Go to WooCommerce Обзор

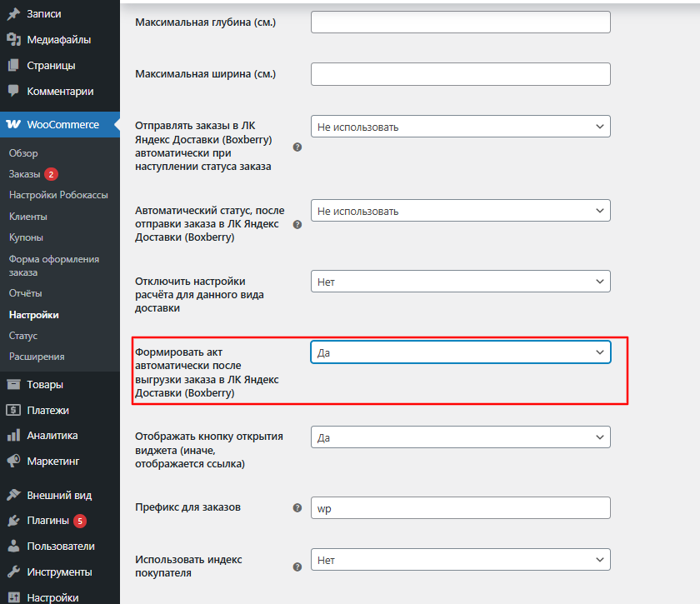23,153
